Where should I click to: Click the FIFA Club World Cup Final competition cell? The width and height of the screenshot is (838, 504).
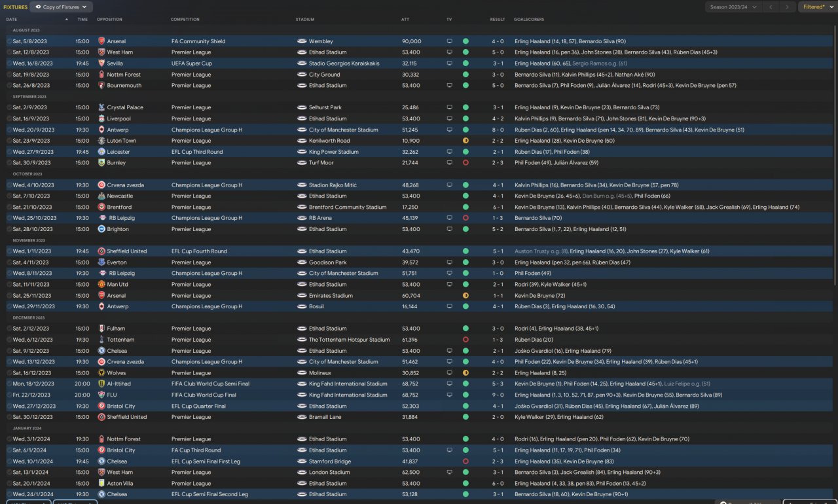(204, 395)
